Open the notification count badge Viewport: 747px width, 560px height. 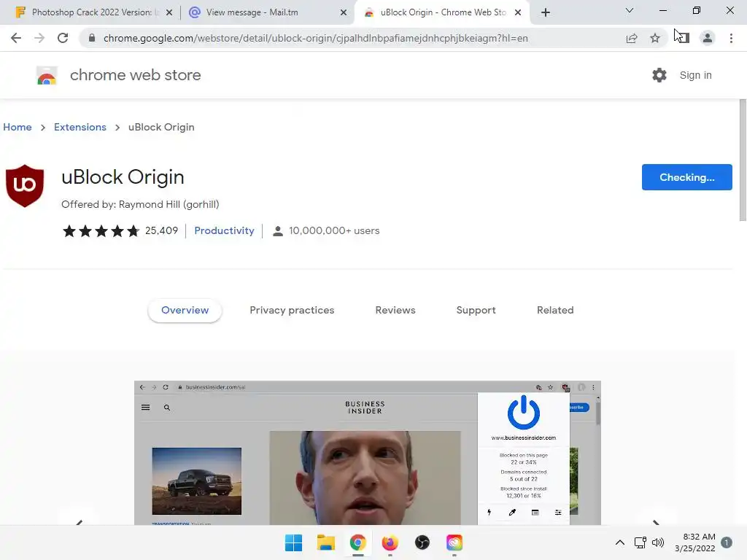point(727,542)
